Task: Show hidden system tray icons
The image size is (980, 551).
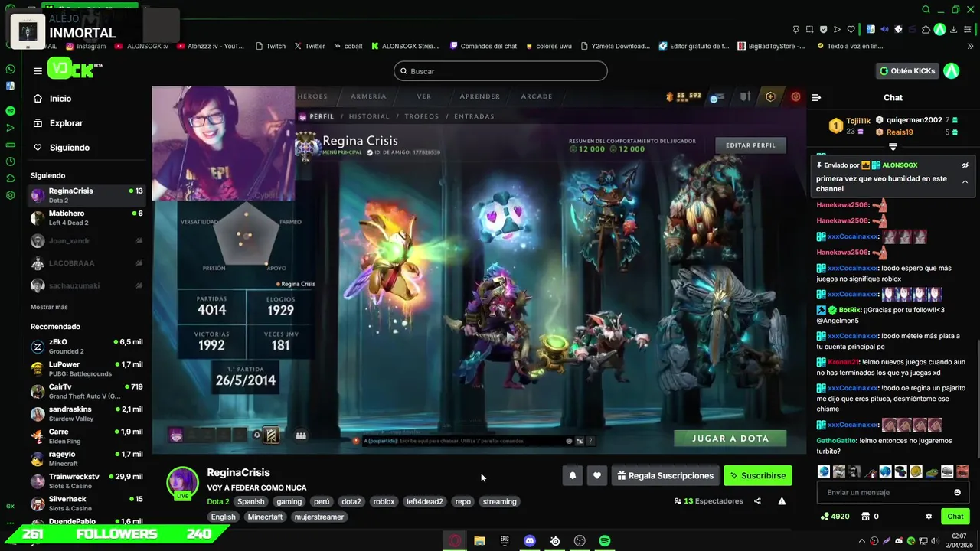Action: click(862, 541)
